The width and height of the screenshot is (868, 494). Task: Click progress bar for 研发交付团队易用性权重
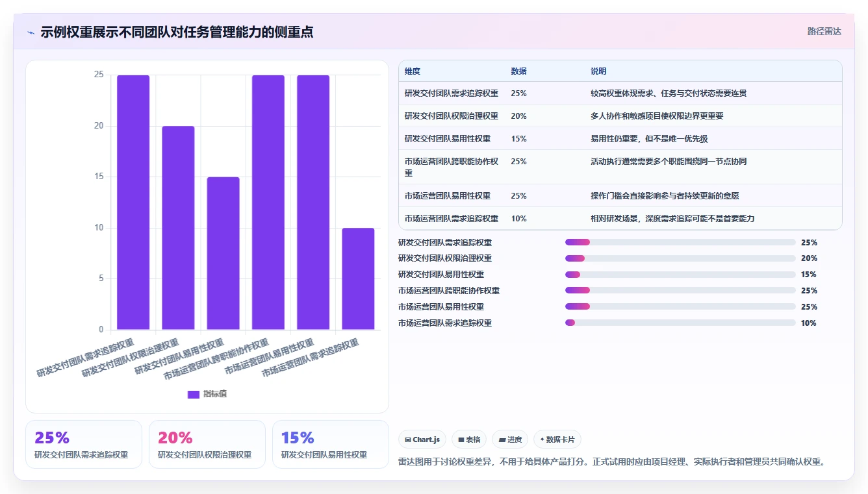point(680,275)
